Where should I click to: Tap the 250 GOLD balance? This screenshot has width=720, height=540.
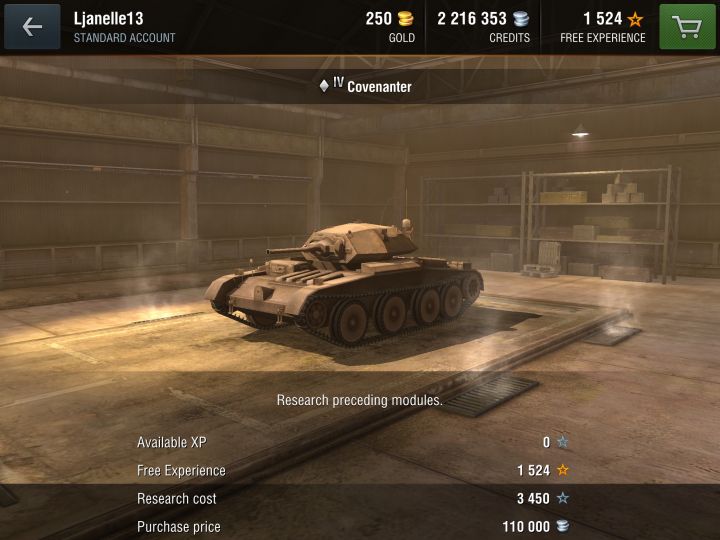390,27
